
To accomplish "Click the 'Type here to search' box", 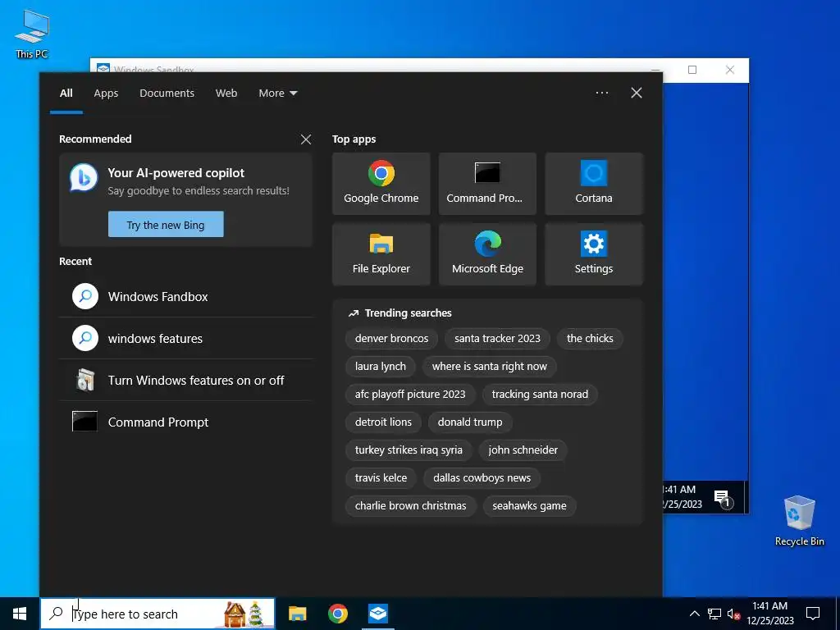I will (x=157, y=614).
